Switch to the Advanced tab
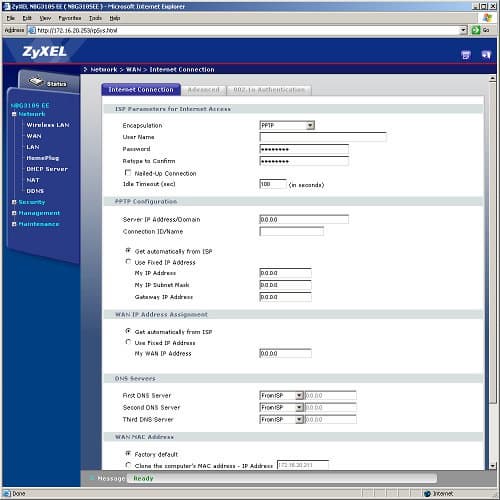 (203, 90)
